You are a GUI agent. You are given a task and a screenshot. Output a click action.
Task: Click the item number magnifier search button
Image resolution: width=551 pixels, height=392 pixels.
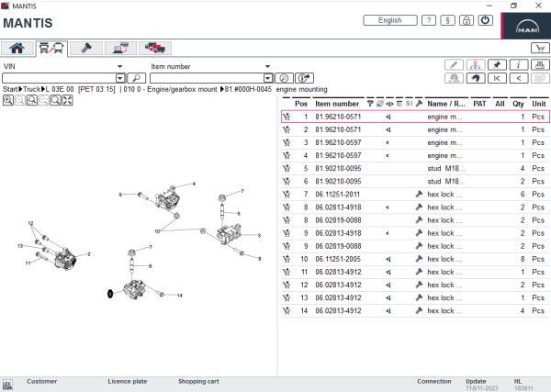click(284, 78)
